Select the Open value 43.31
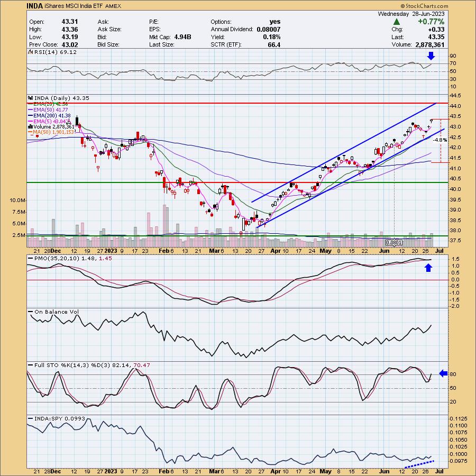The height and width of the screenshot is (476, 476). 70,22
